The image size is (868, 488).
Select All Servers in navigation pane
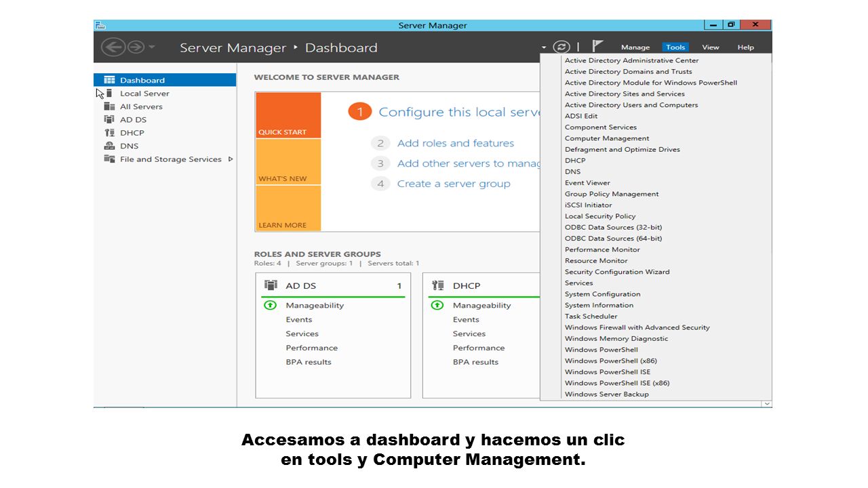point(165,106)
